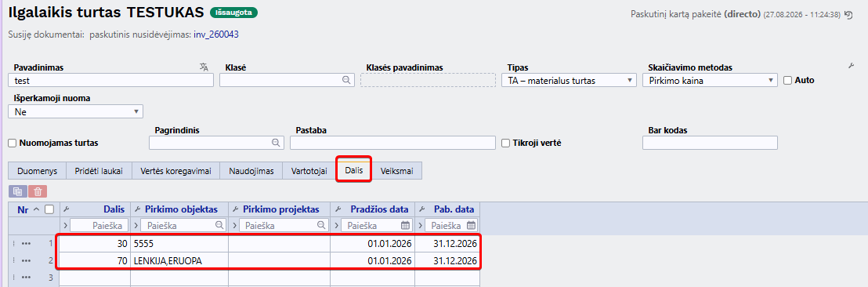
Task: Click the drag handle of row 2
Action: click(14, 260)
